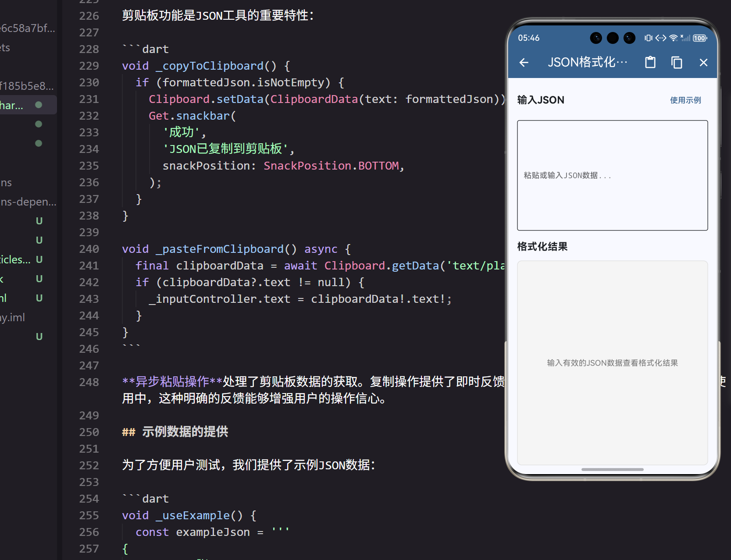Click the _pasteFromClipboard function name
The width and height of the screenshot is (731, 560).
(220, 249)
